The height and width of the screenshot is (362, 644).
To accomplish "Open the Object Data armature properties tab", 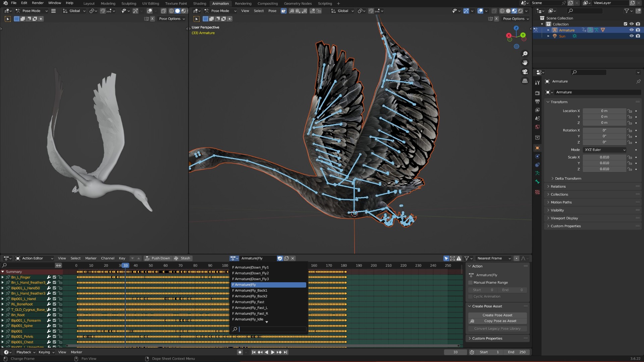I will (537, 173).
